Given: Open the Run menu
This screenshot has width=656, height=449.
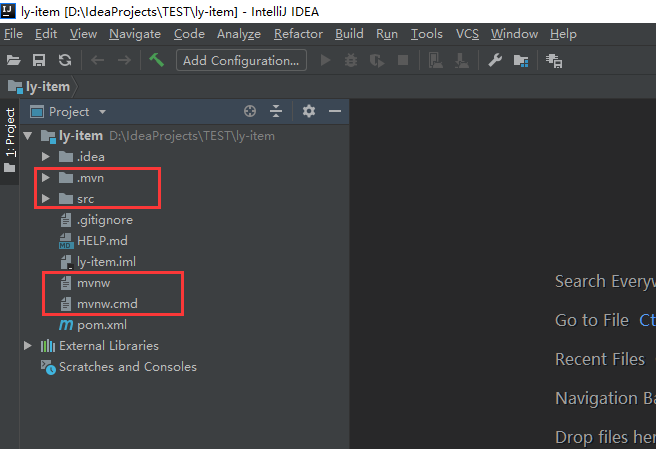Looking at the screenshot, I should pyautogui.click(x=387, y=34).
